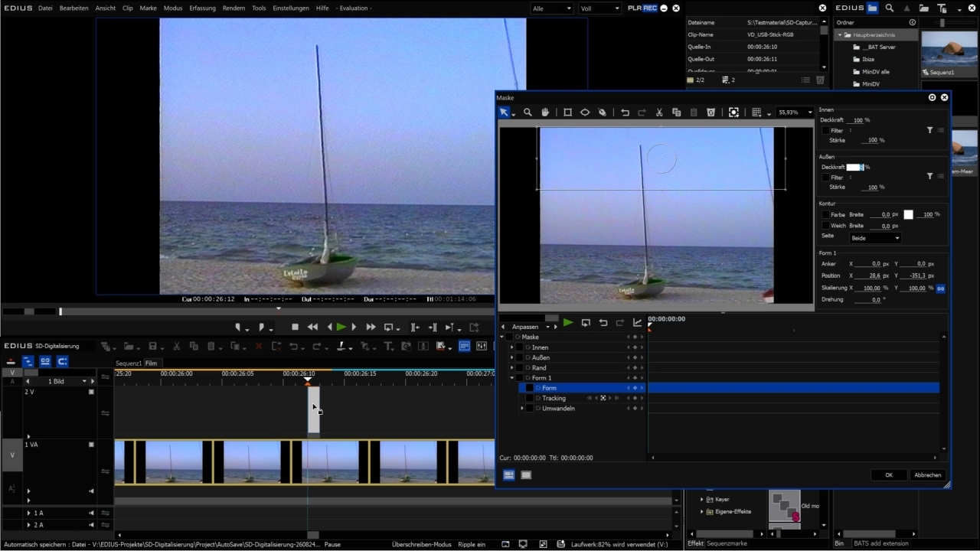Open the 55,93% zoom level dropdown
The width and height of the screenshot is (980, 551).
coord(795,112)
